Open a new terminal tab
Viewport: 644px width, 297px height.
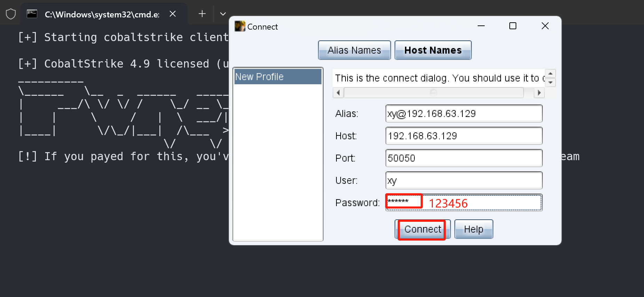click(202, 14)
